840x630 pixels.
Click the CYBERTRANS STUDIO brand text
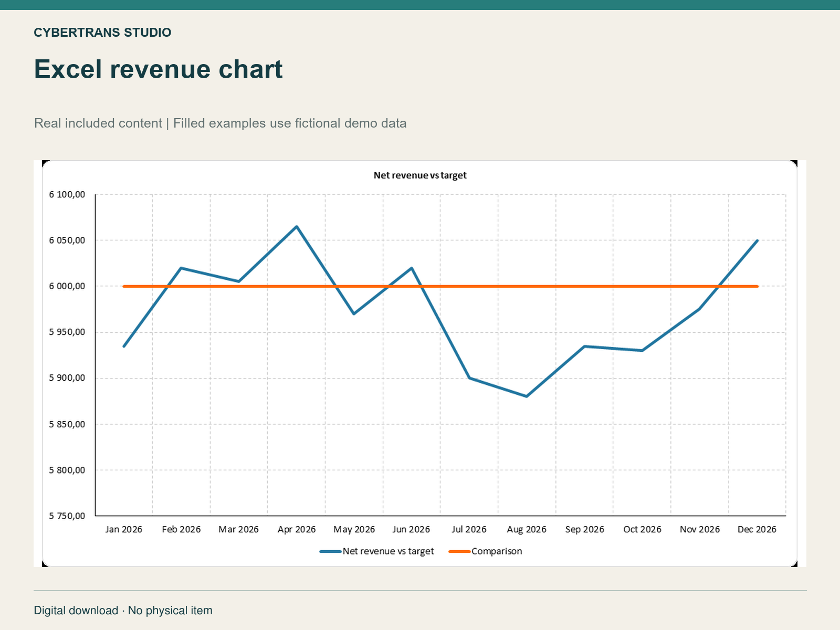(102, 33)
